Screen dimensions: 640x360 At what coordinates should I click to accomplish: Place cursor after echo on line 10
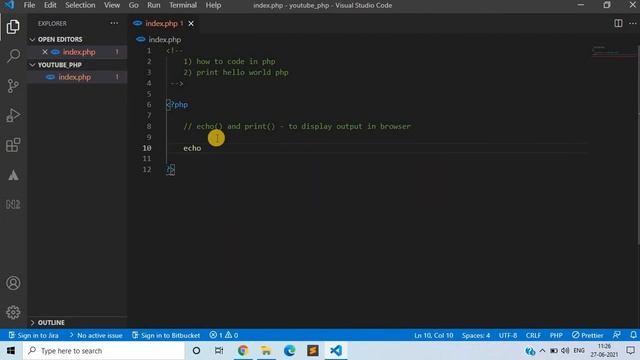[x=202, y=148]
